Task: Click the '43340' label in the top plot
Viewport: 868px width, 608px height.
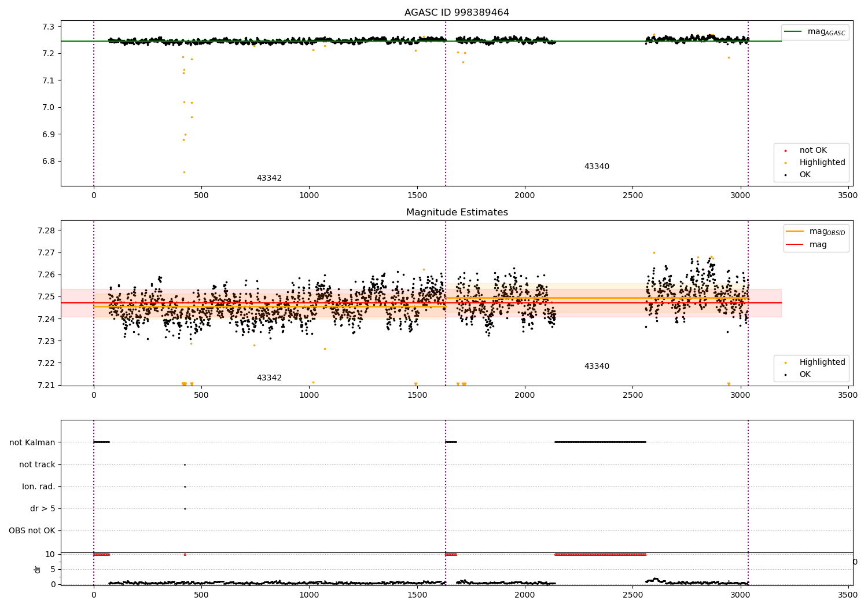Action: 597,167
